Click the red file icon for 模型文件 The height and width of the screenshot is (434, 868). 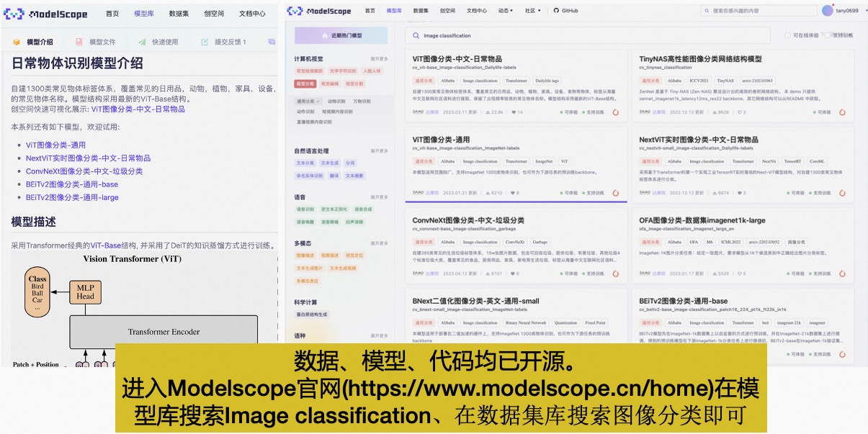pos(79,42)
